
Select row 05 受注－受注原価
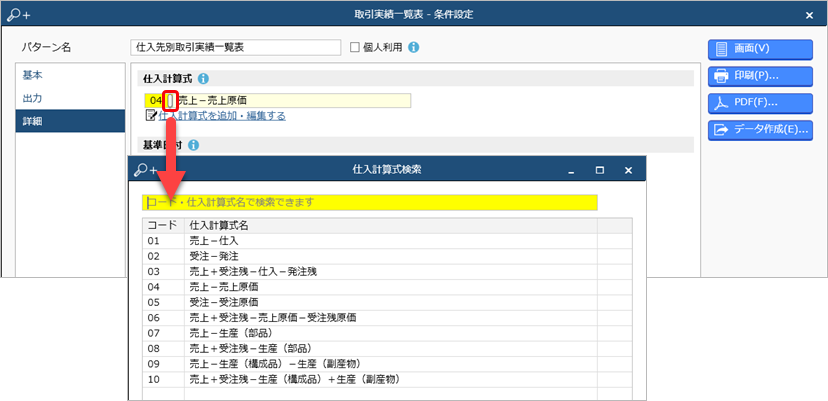(387, 302)
